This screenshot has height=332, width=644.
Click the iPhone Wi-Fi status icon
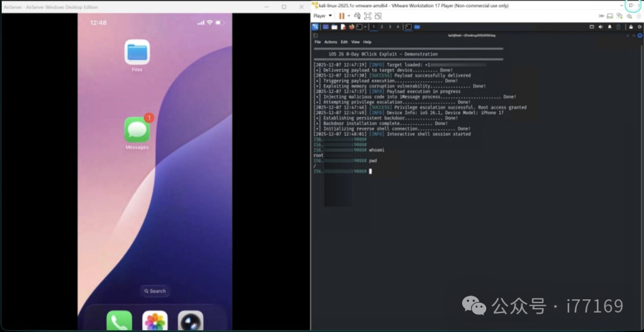point(209,23)
